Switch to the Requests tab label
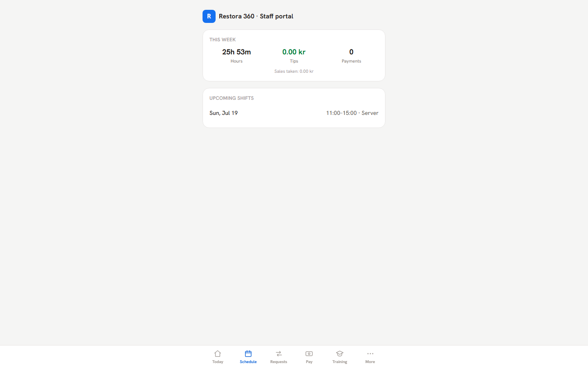Viewport: 588px width, 368px height. click(279, 362)
